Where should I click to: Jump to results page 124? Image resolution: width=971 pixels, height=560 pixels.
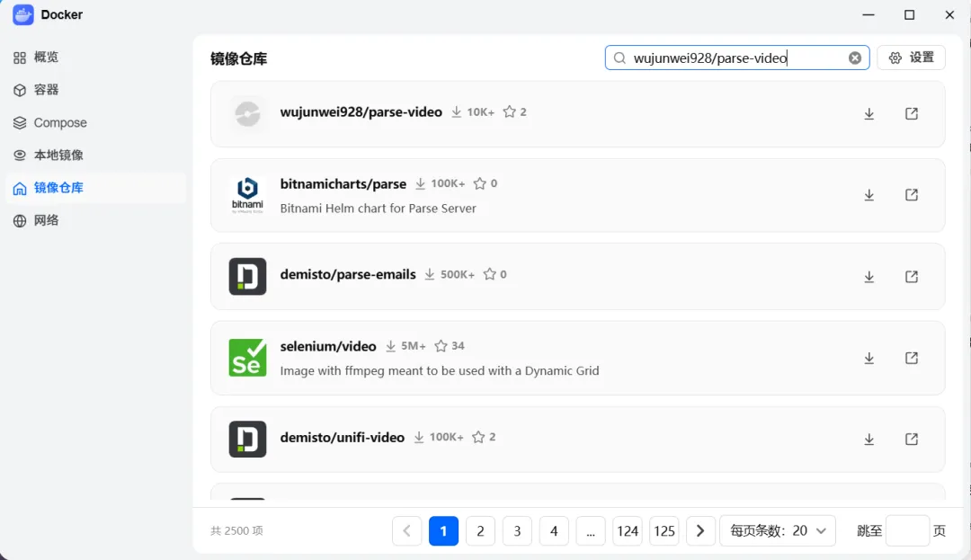pos(628,531)
